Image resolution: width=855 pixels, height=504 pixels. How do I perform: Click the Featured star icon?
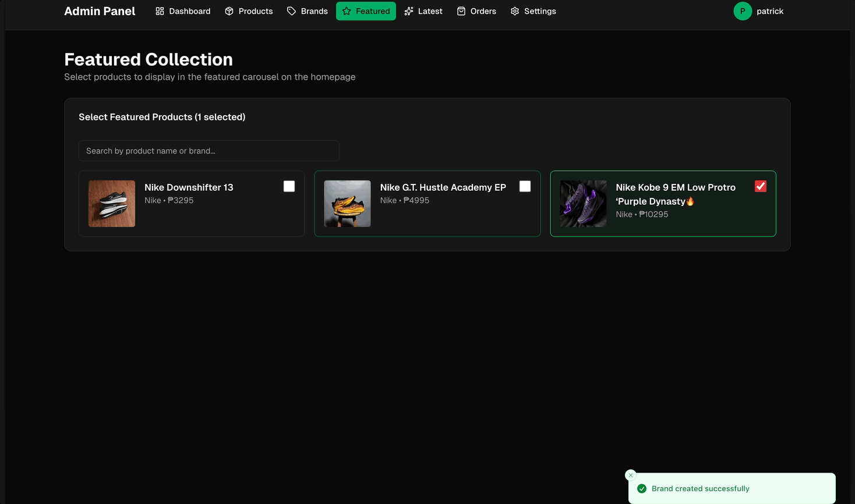point(347,11)
